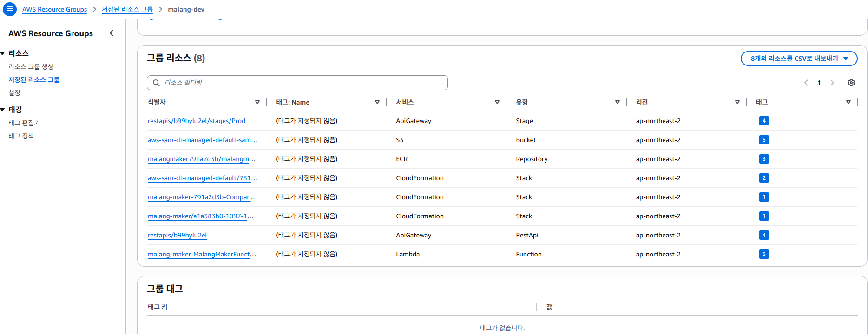This screenshot has width=868, height=334.
Task: Click 저장된 리소스 그룹 breadcrumb link
Action: [127, 9]
